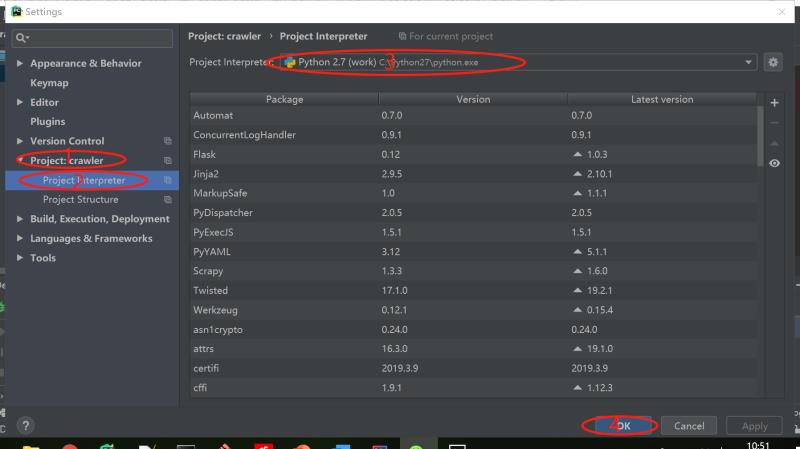Select the cffi package row
This screenshot has height=449, width=800.
[473, 388]
